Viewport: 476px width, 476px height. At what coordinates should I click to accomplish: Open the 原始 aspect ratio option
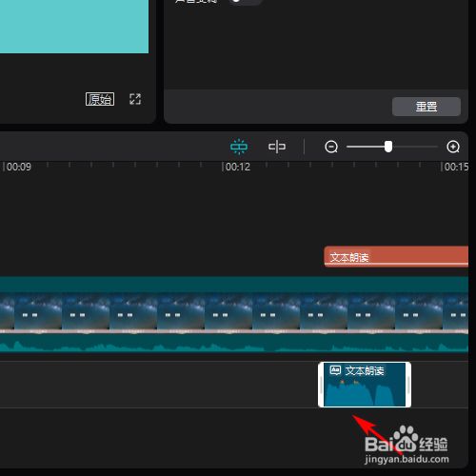[x=100, y=99]
